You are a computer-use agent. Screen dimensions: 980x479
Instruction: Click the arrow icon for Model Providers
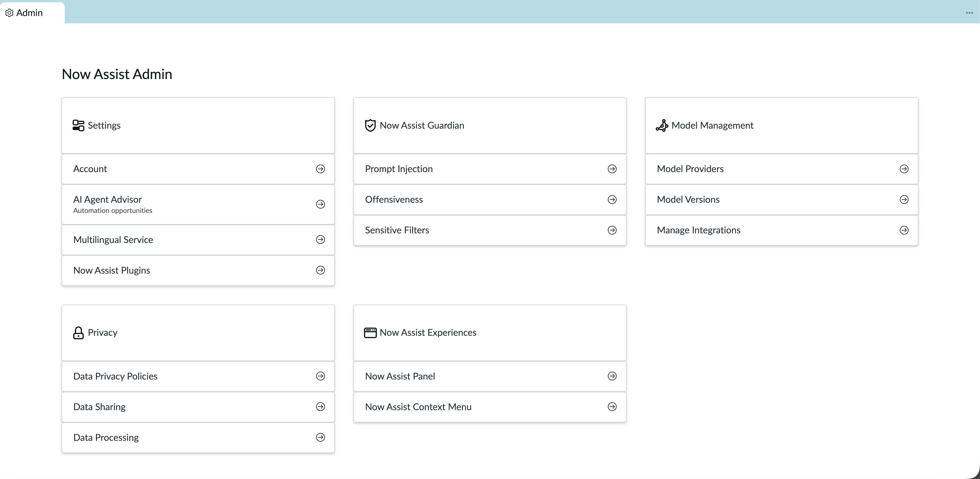(904, 169)
